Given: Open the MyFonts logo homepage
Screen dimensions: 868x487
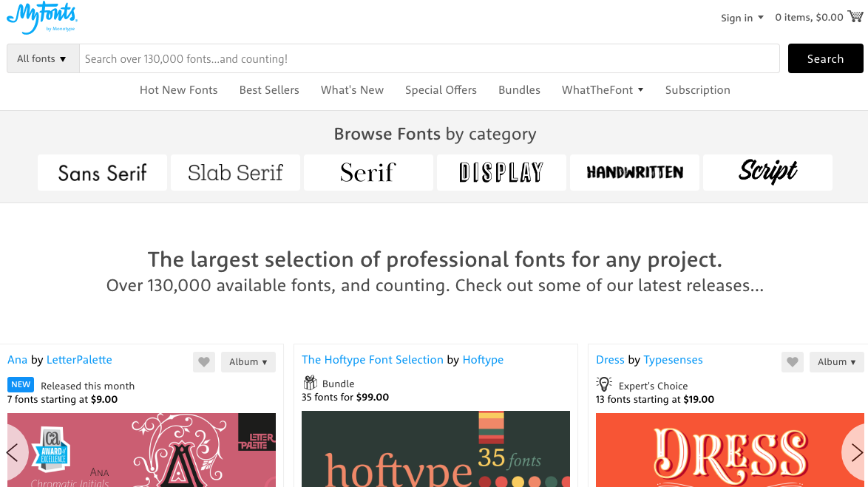Looking at the screenshot, I should [41, 18].
